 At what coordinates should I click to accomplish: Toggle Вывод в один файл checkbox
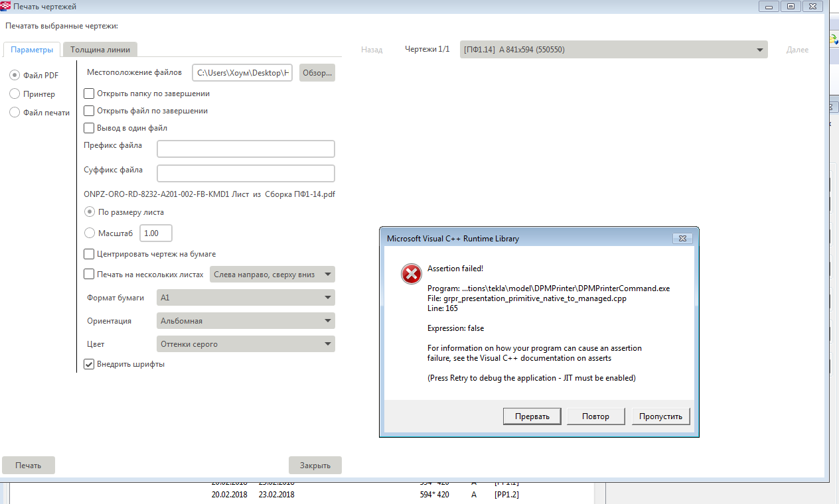tap(89, 128)
